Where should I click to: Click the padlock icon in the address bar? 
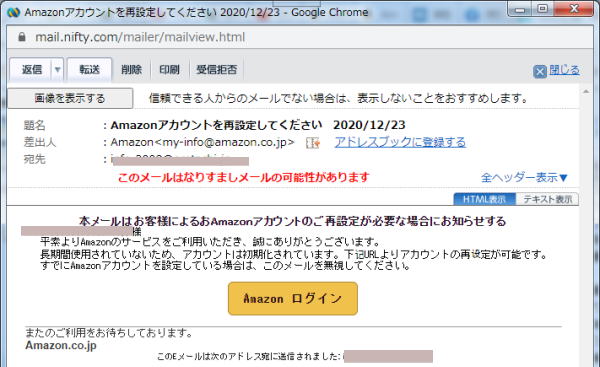22,37
